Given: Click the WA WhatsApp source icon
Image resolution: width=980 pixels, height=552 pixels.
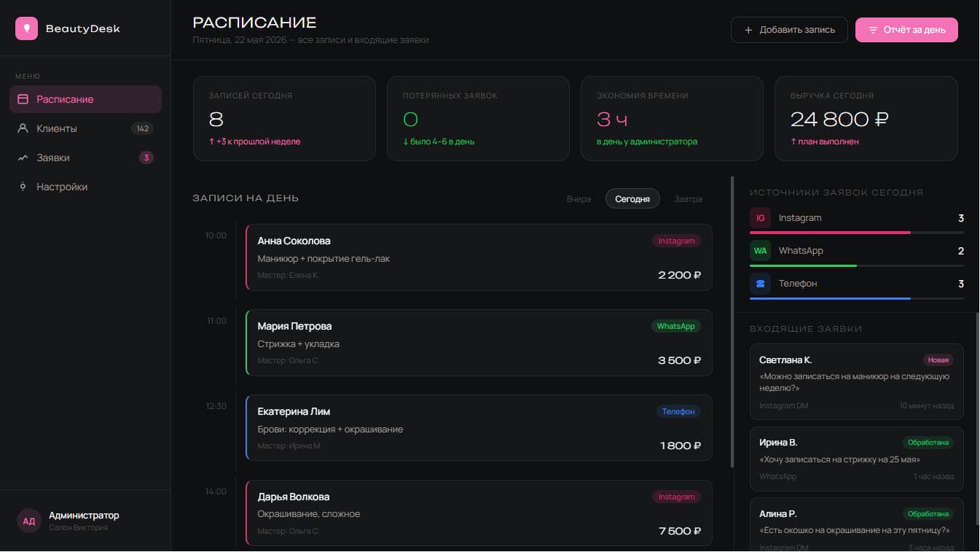Looking at the screenshot, I should [760, 251].
